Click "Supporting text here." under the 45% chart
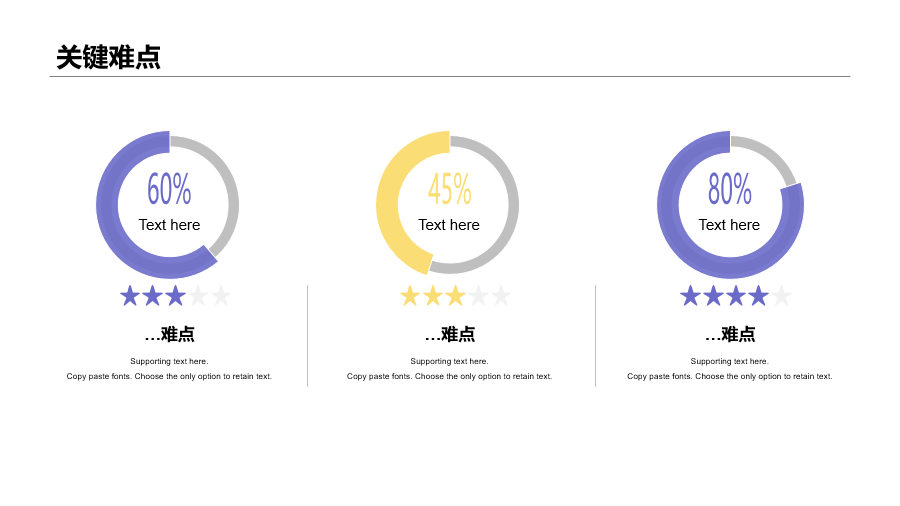The width and height of the screenshot is (900, 506). pos(449,361)
